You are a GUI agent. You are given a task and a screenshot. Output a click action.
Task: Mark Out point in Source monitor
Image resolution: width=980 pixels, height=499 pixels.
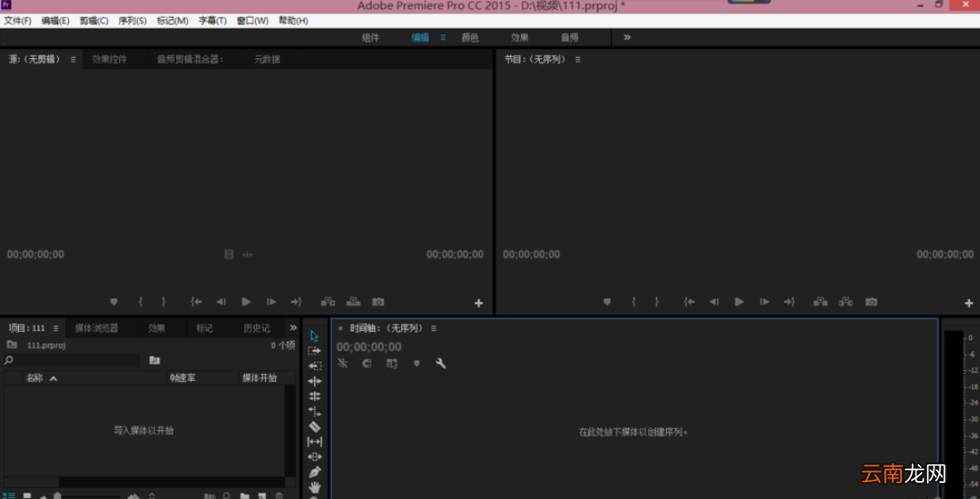pyautogui.click(x=164, y=301)
